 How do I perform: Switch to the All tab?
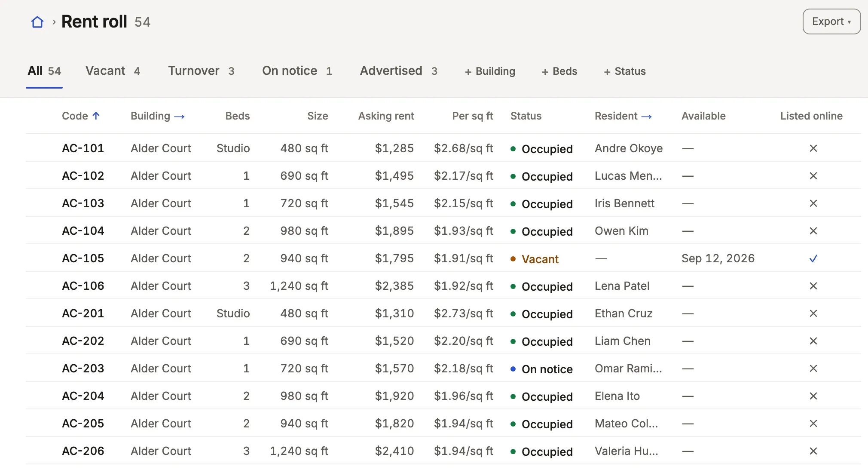tap(44, 71)
